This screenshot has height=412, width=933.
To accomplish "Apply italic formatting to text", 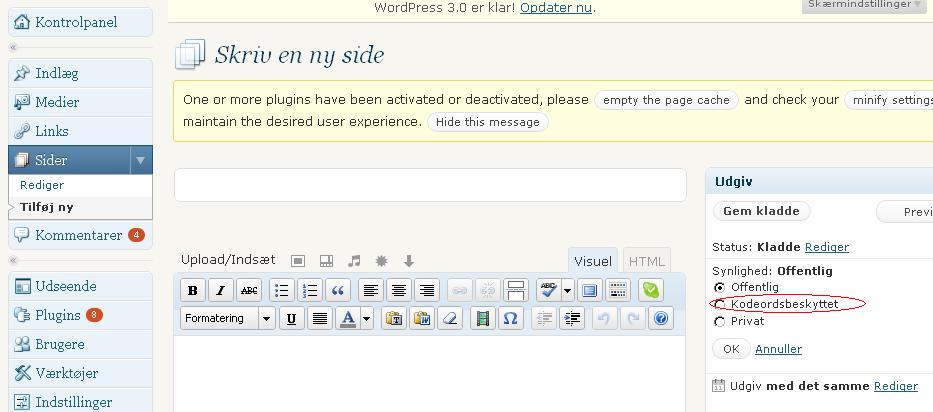I will [220, 290].
